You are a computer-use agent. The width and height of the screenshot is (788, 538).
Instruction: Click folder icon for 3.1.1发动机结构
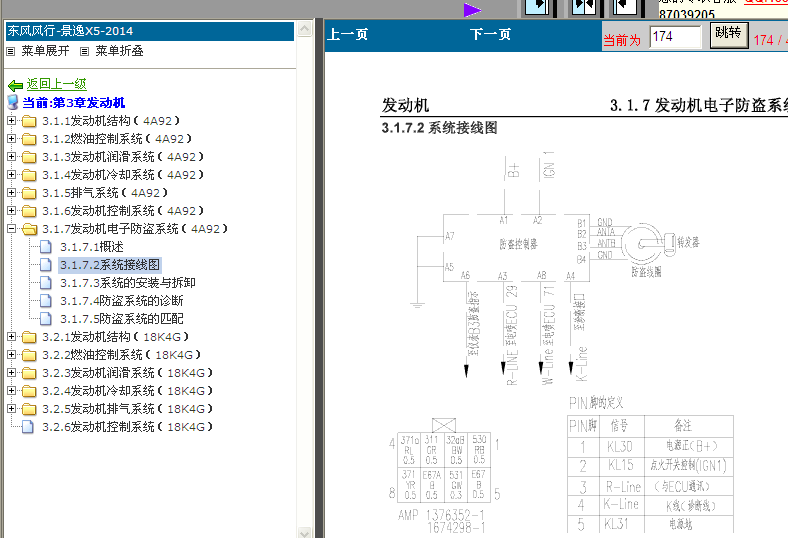click(x=29, y=121)
